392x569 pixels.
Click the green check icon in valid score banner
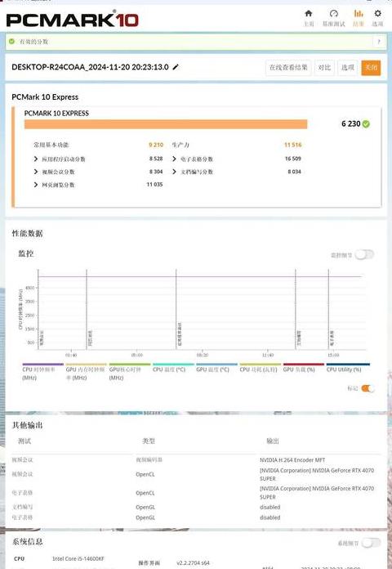tap(12, 42)
